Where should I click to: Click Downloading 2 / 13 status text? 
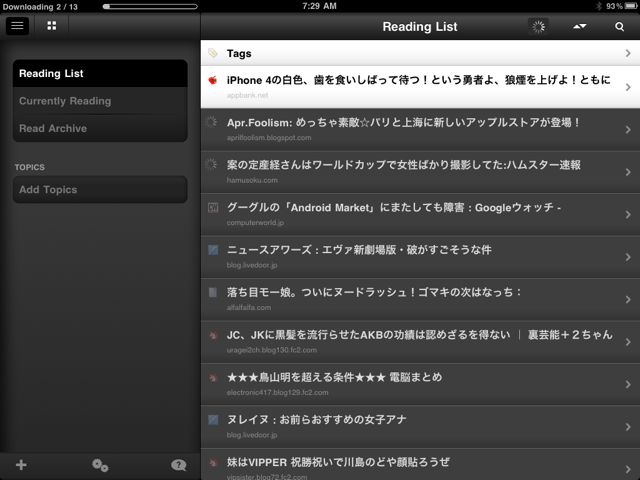[x=40, y=7]
